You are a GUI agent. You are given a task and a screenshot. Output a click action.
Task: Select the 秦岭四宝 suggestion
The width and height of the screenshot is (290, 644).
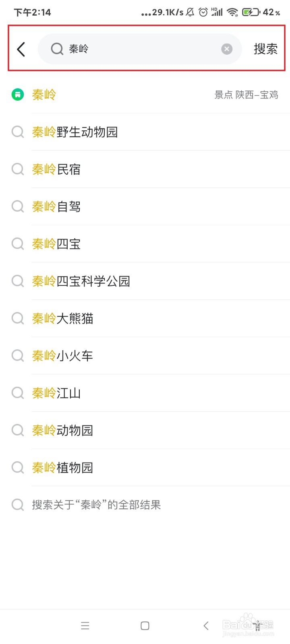56,244
